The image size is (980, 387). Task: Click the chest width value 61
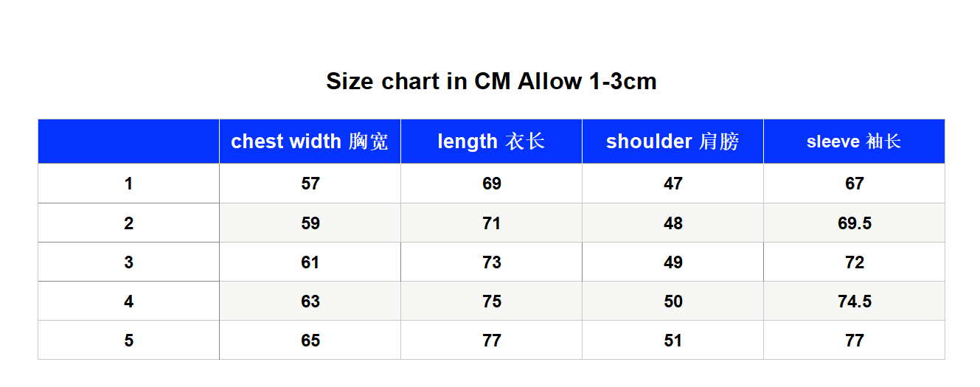point(310,262)
